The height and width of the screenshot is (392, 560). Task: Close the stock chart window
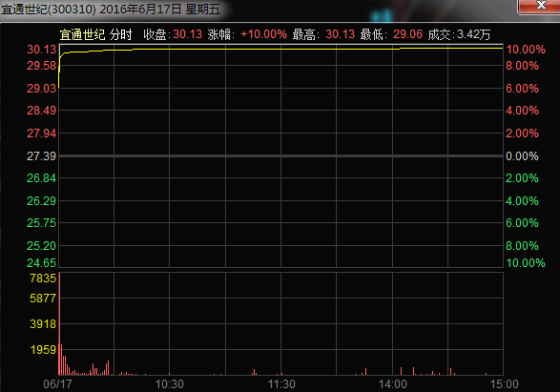point(540,6)
